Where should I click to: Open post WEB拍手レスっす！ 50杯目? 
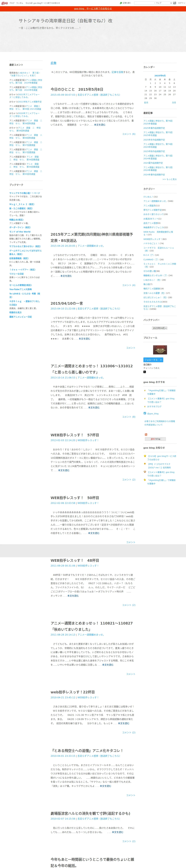[x=75, y=498]
